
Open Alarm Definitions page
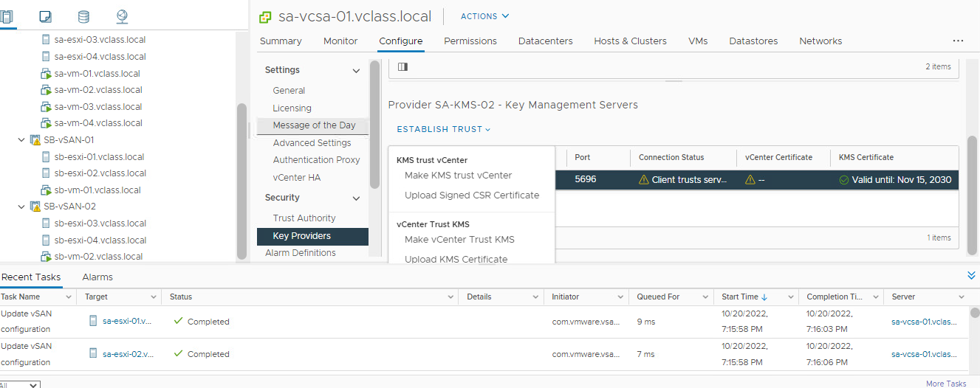(301, 253)
